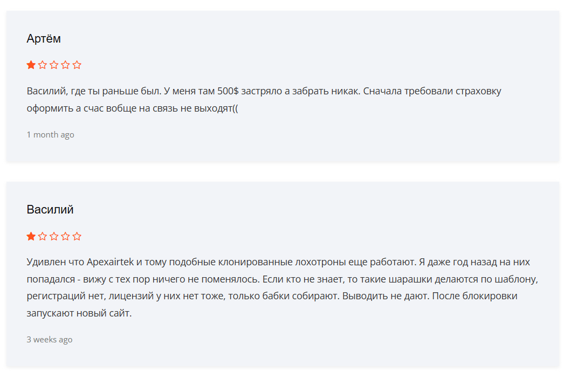
Task: Select the fourth star in Василий's rating
Action: (65, 236)
